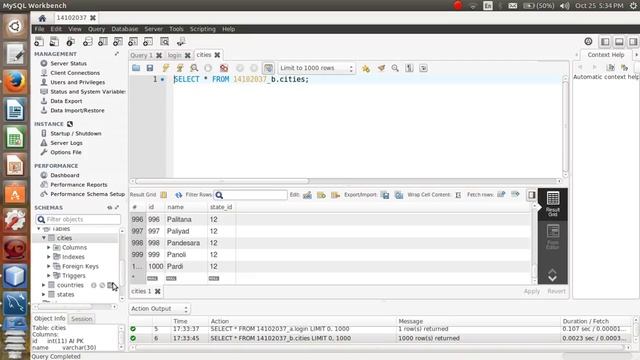Export recordset to file icon
The height and width of the screenshot is (360, 640).
(385, 195)
